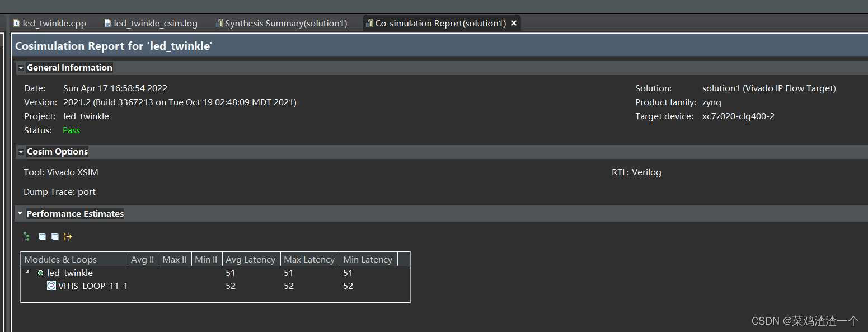Click the green module icon beside led_twinkle
868x332 pixels.
[x=40, y=273]
